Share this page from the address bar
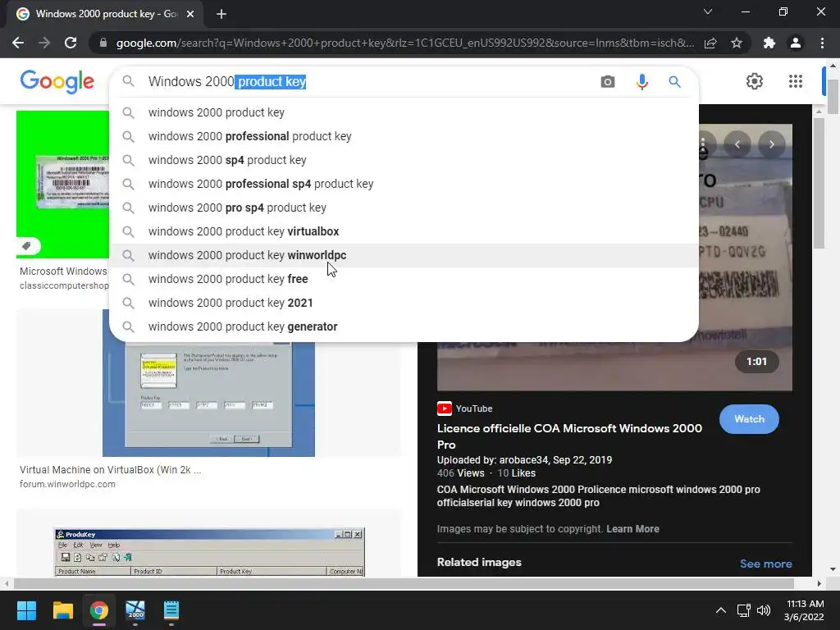 pyautogui.click(x=710, y=43)
